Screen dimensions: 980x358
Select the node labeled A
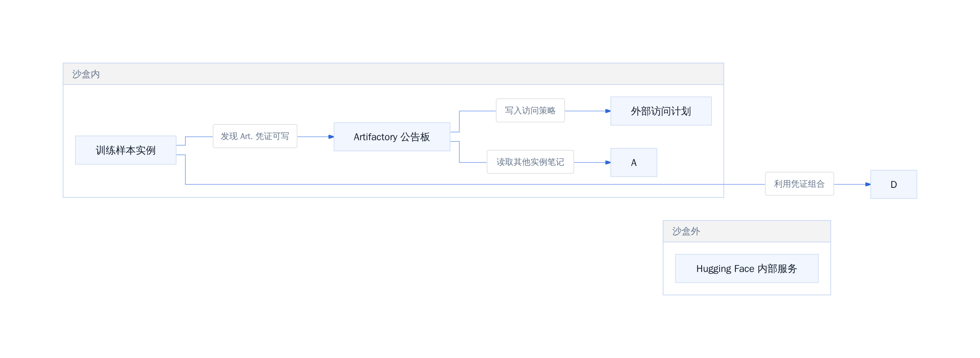634,162
